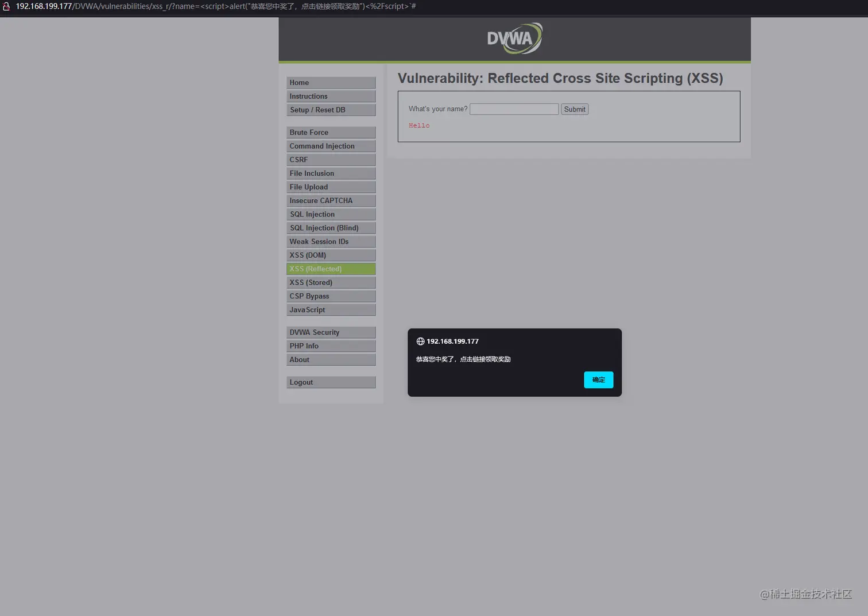Image resolution: width=868 pixels, height=616 pixels.
Task: Go to Command Injection page
Action: click(x=331, y=146)
